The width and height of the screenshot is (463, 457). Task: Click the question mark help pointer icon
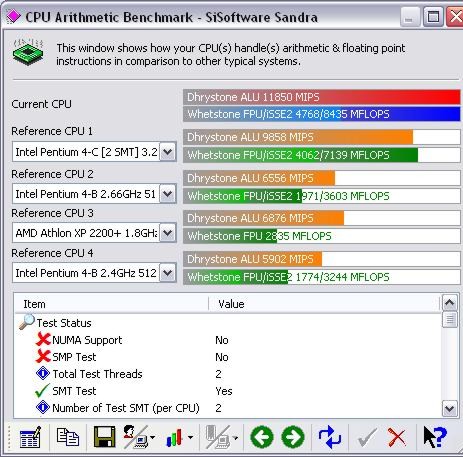[x=435, y=437]
